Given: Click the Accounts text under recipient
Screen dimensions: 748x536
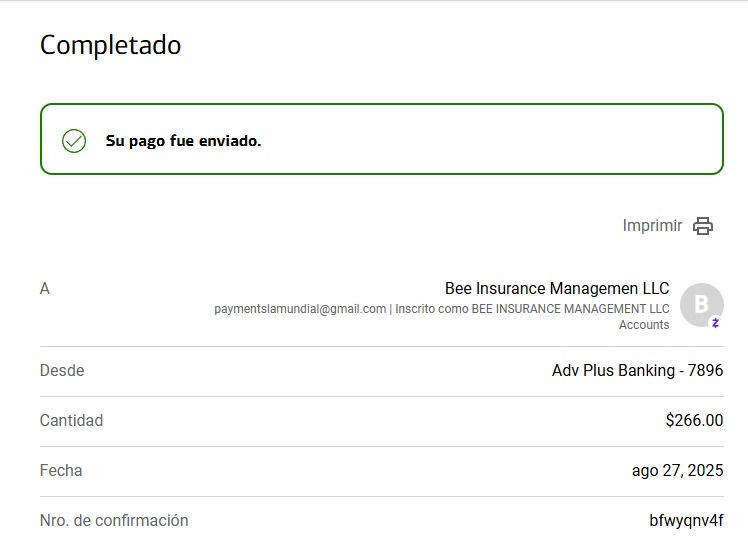Looking at the screenshot, I should tap(644, 325).
